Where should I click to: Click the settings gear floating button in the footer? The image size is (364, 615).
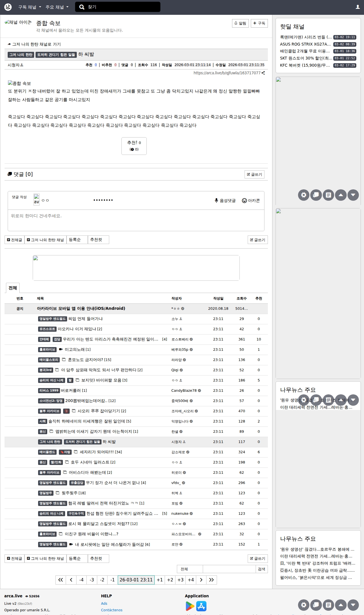click(304, 605)
